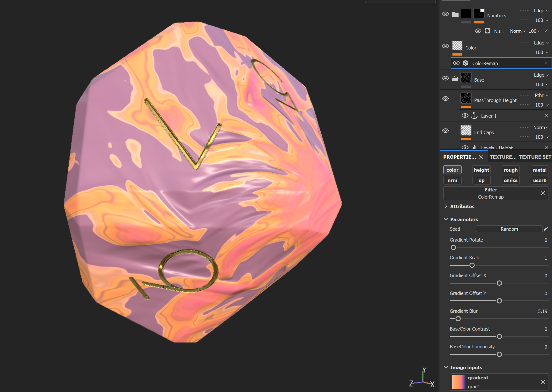Click the ColorRemap substance filter icon
This screenshot has width=552, height=392.
pos(466,63)
